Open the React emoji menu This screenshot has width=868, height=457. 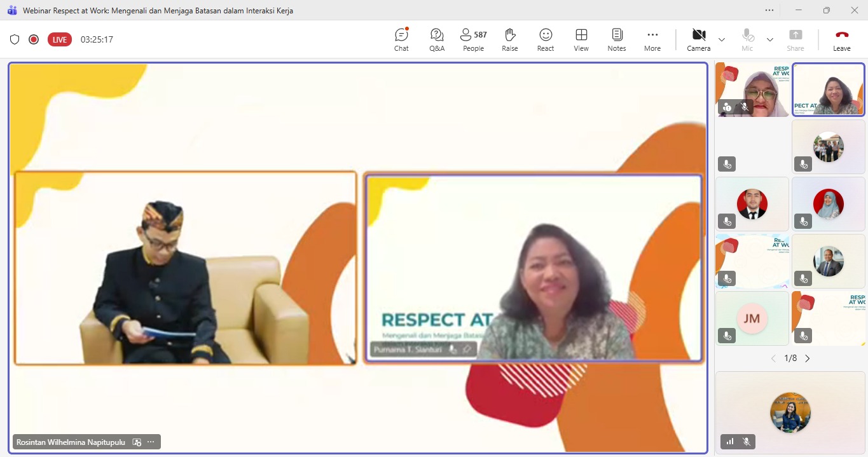pos(546,39)
